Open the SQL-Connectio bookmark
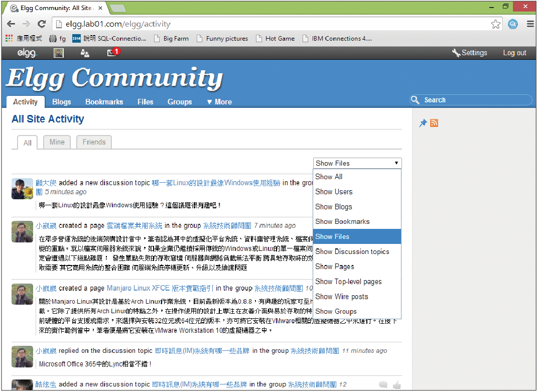The width and height of the screenshot is (538, 392). (109, 39)
